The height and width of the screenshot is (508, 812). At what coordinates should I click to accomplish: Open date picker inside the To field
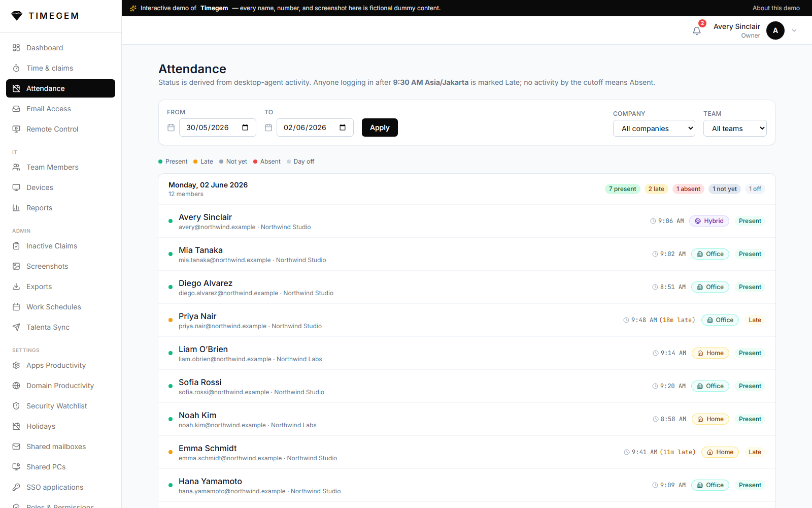pos(343,128)
